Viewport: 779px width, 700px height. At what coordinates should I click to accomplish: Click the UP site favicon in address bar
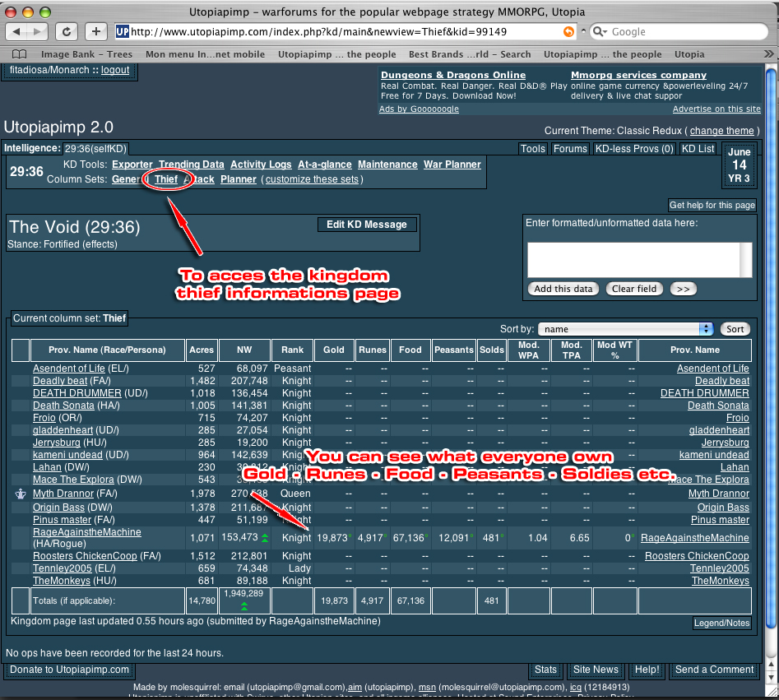(x=122, y=31)
